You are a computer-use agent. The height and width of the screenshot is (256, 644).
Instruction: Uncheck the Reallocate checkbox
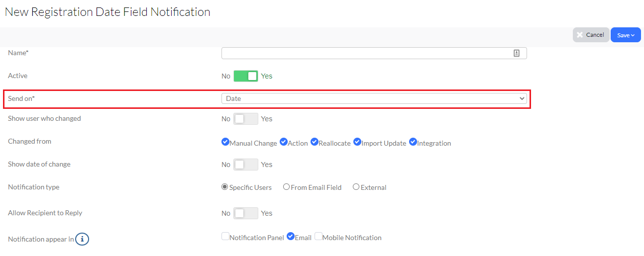click(x=315, y=142)
